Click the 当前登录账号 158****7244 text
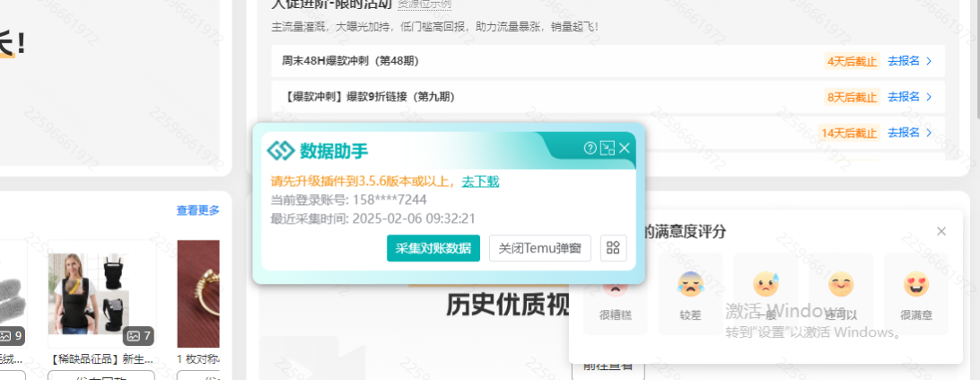Image resolution: width=980 pixels, height=380 pixels. [349, 199]
